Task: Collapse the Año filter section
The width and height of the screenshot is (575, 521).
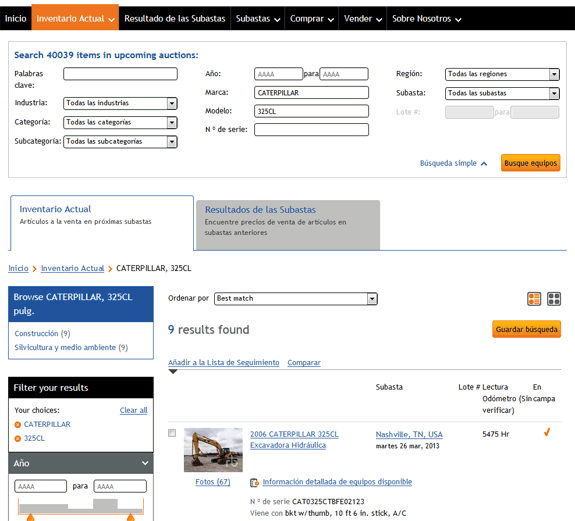Action: click(145, 463)
